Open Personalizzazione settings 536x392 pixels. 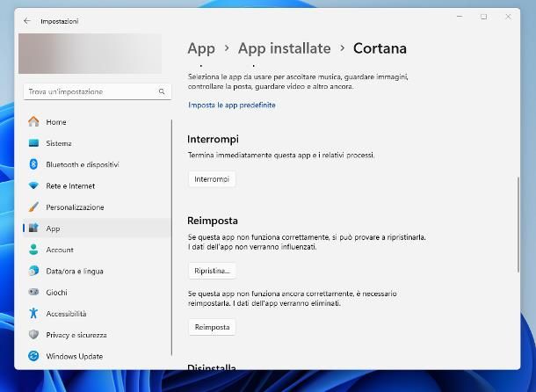tap(97, 207)
